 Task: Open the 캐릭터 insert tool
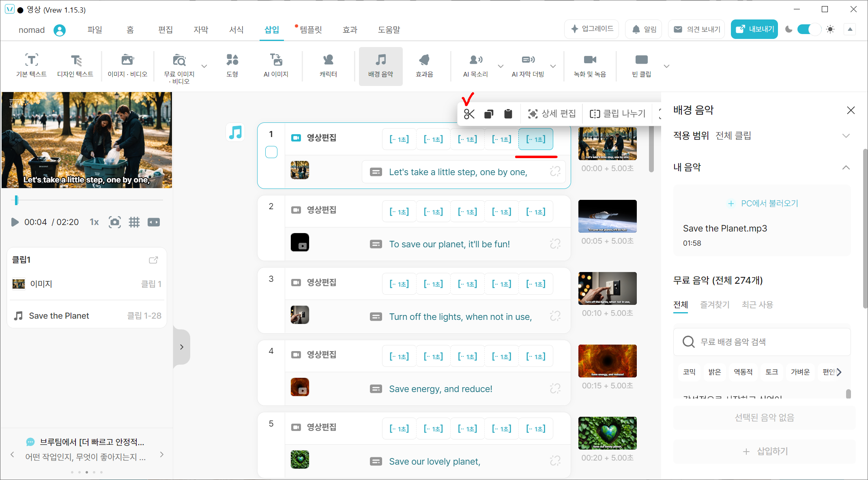[x=328, y=65]
